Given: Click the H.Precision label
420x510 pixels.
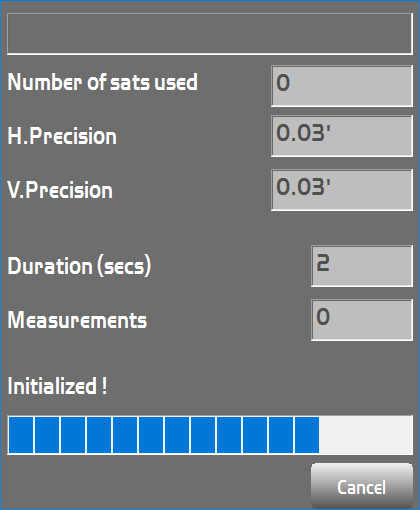Looking at the screenshot, I should point(62,136).
